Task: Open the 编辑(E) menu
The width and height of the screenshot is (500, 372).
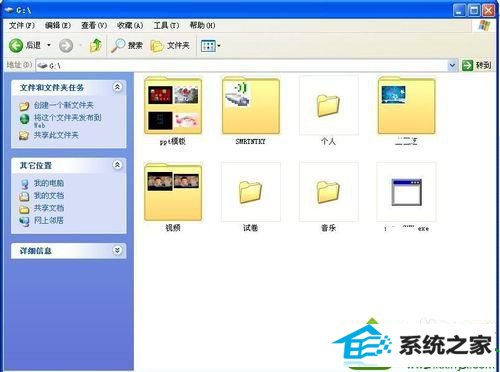Action: click(58, 25)
